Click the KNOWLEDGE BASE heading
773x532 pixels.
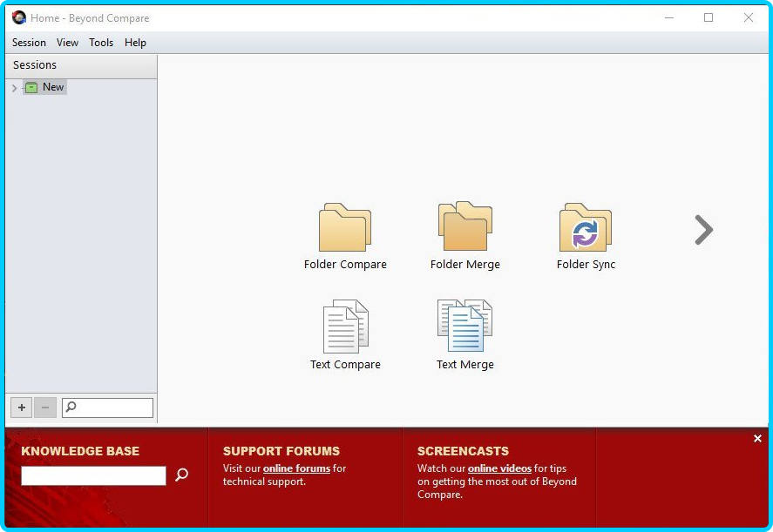point(80,451)
